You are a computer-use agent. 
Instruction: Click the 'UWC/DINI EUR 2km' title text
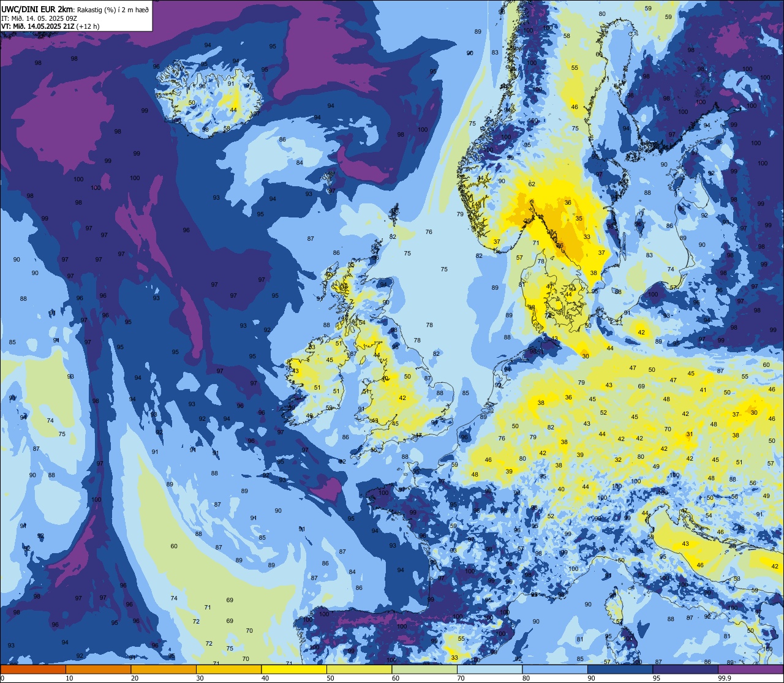point(36,9)
